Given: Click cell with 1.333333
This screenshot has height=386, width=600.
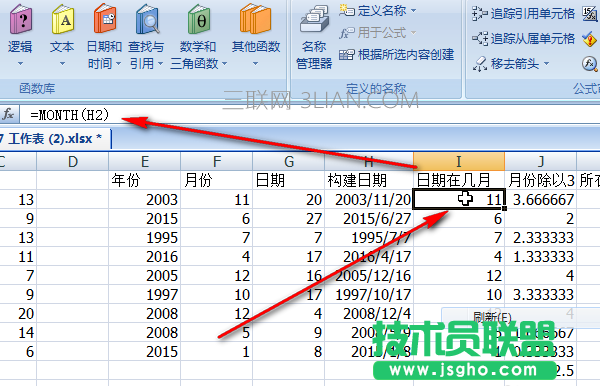Looking at the screenshot, I should (x=541, y=256).
